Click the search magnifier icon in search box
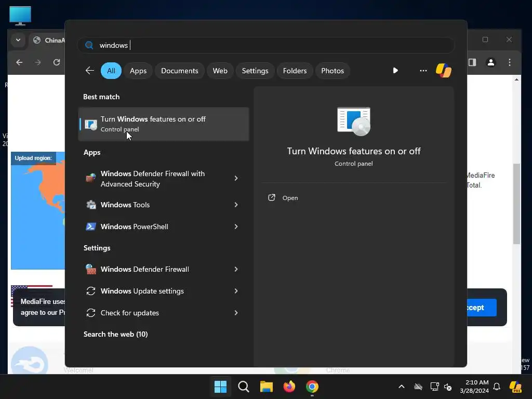 (89, 45)
